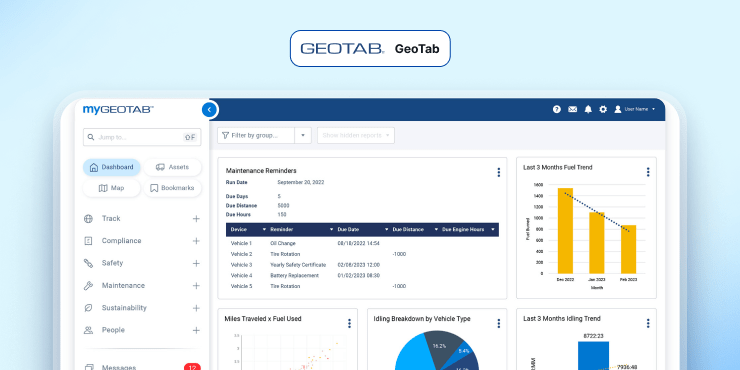Expand People with its plus icon
Screen dimensions: 740x370
click(x=196, y=330)
